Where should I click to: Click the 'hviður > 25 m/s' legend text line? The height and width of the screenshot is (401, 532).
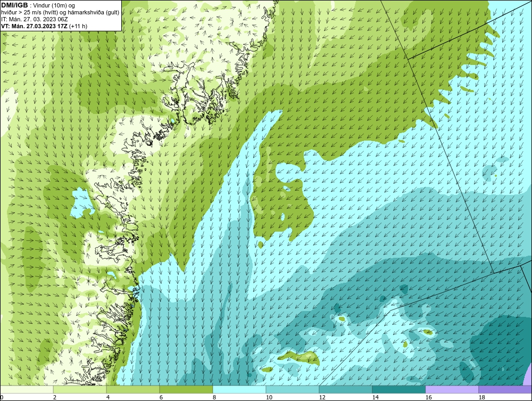pos(61,13)
